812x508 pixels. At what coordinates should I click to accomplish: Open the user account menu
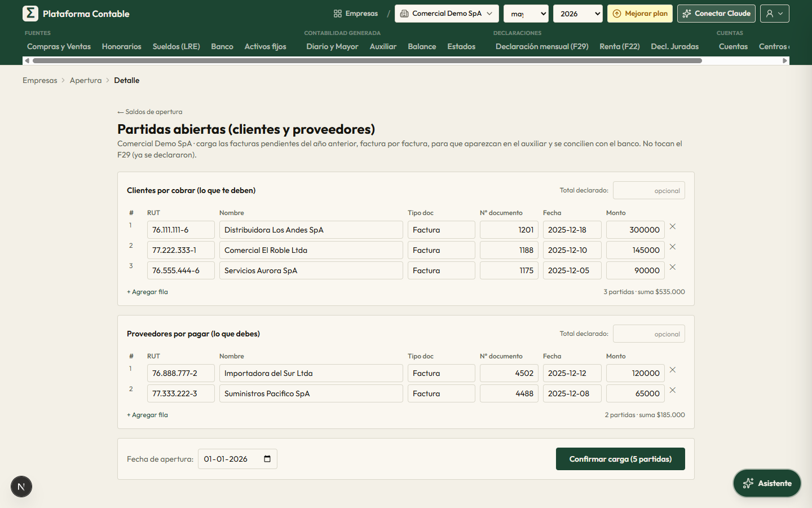tap(774, 14)
